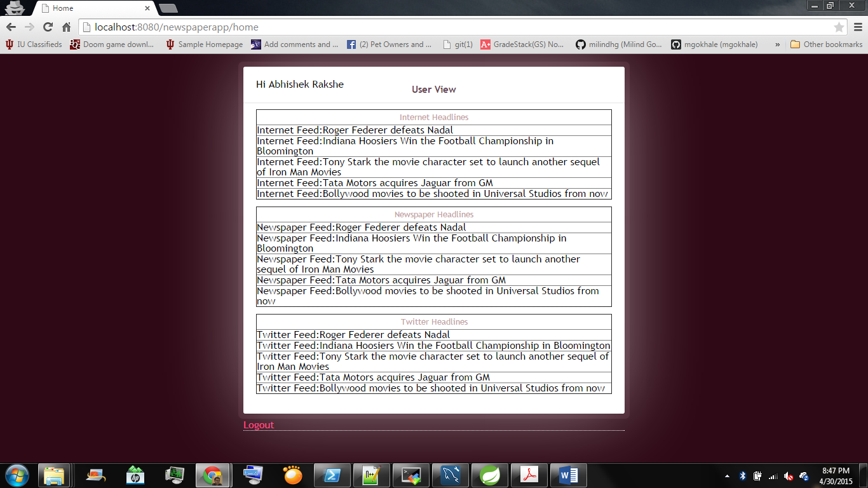Open Spring Tool Suite from taskbar
The image size is (868, 488).
[490, 475]
